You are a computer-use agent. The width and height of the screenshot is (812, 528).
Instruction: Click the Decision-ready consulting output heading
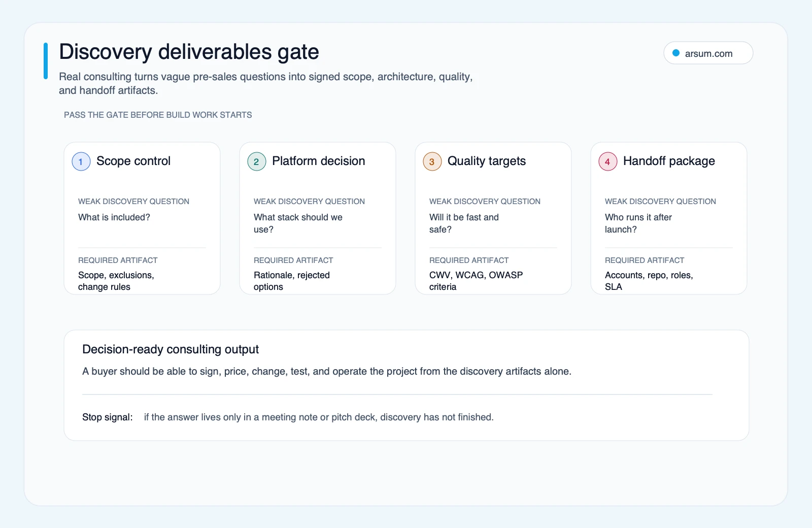[171, 349]
